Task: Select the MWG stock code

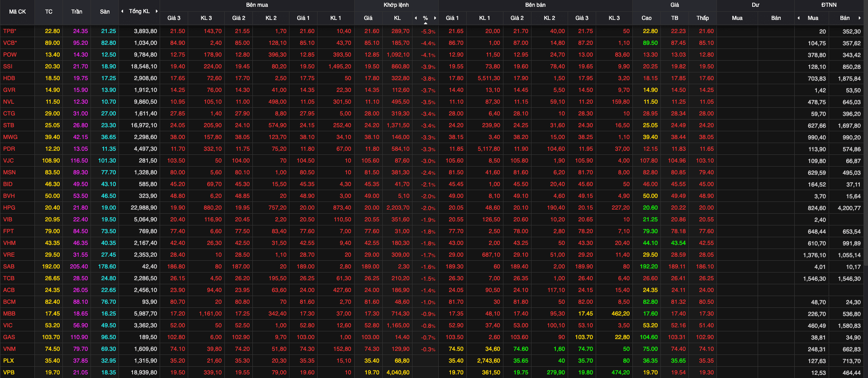Action: point(10,137)
